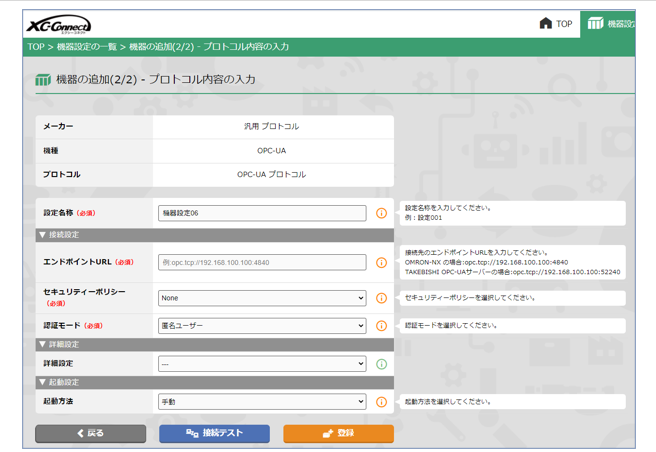The image size is (656, 452).
Task: Expand the 詳細設定 dropdown list
Action: point(262,364)
